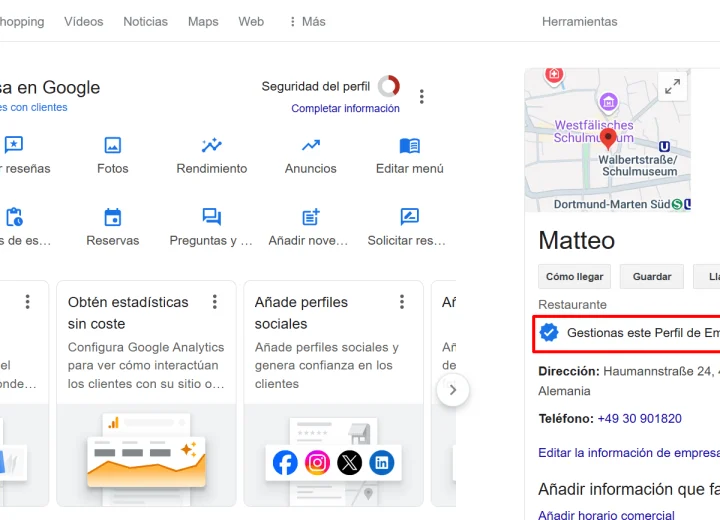This screenshot has width=720, height=520.
Task: Open the leftmost card's three-dot menu
Action: (28, 302)
